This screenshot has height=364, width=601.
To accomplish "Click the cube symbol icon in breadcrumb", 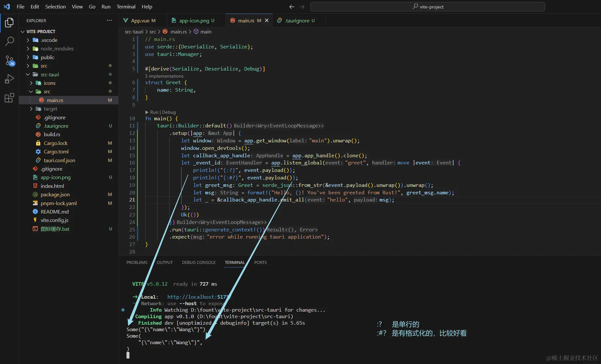I will (196, 32).
